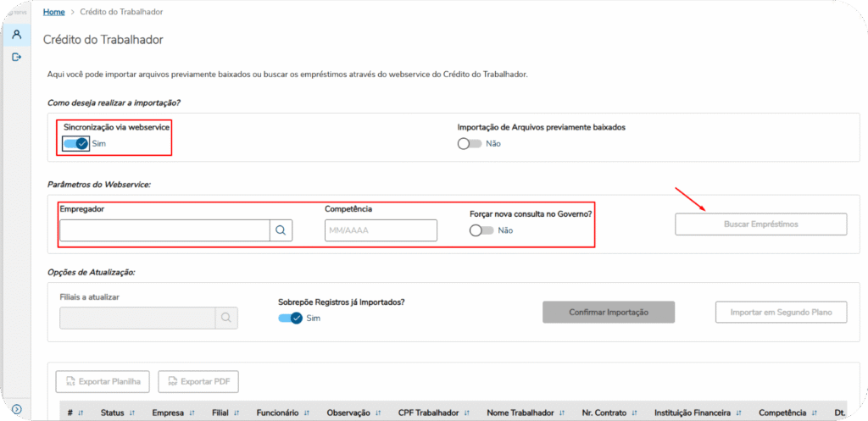Focus the Competência MM/AAAA field
This screenshot has width=868, height=421.
pos(381,230)
